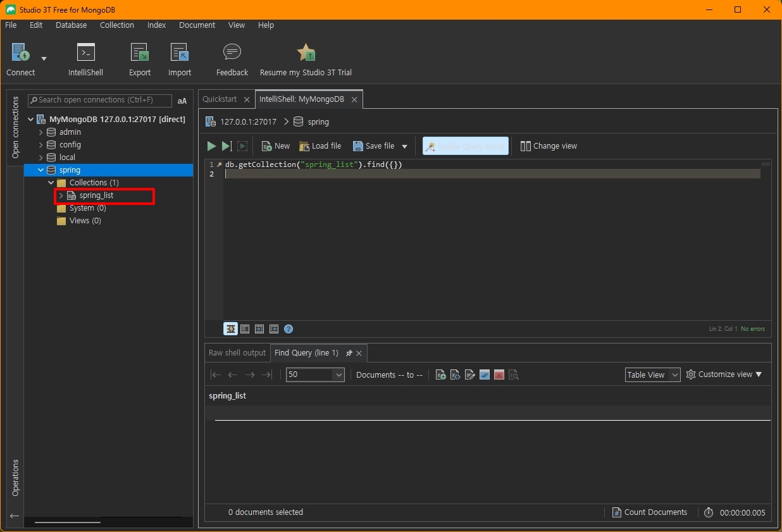Pin the Find Query result tab

click(349, 353)
